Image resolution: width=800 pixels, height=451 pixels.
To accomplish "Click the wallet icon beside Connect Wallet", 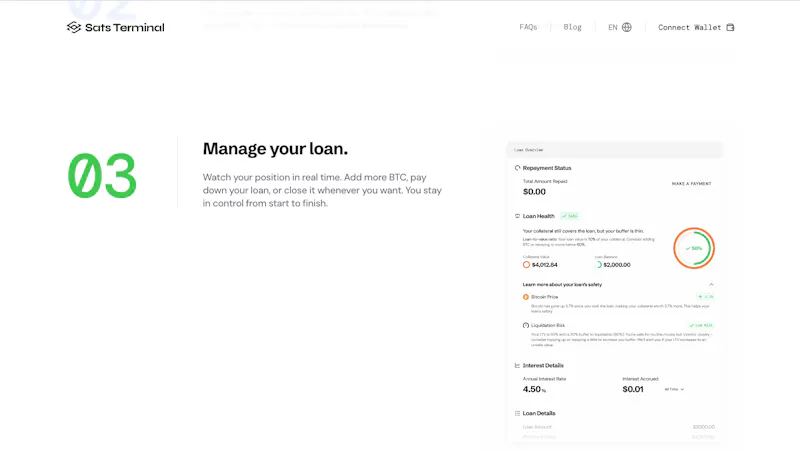I will [x=730, y=27].
